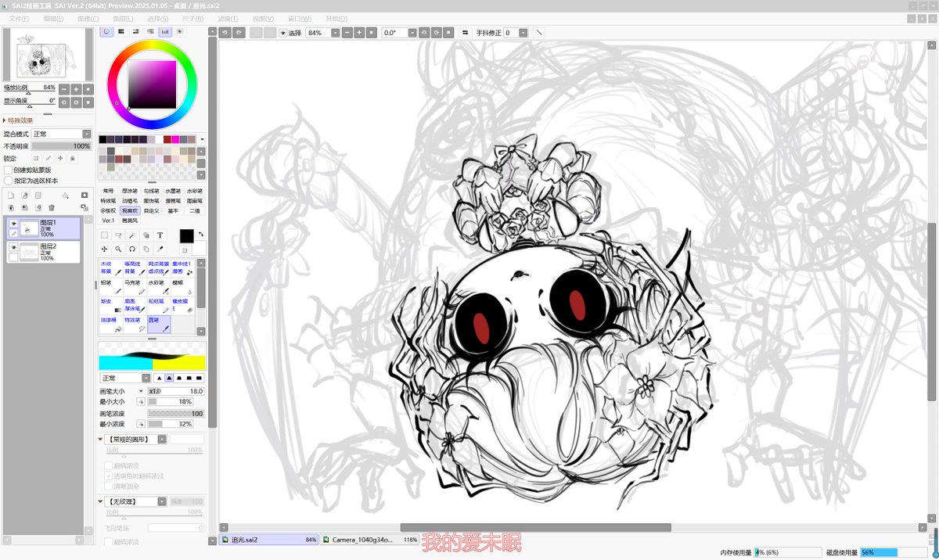Select the rectangular selection tool

[105, 235]
